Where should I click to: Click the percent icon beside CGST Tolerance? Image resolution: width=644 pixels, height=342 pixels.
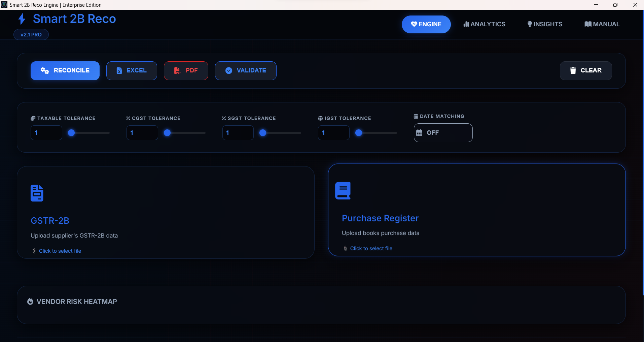coord(128,118)
